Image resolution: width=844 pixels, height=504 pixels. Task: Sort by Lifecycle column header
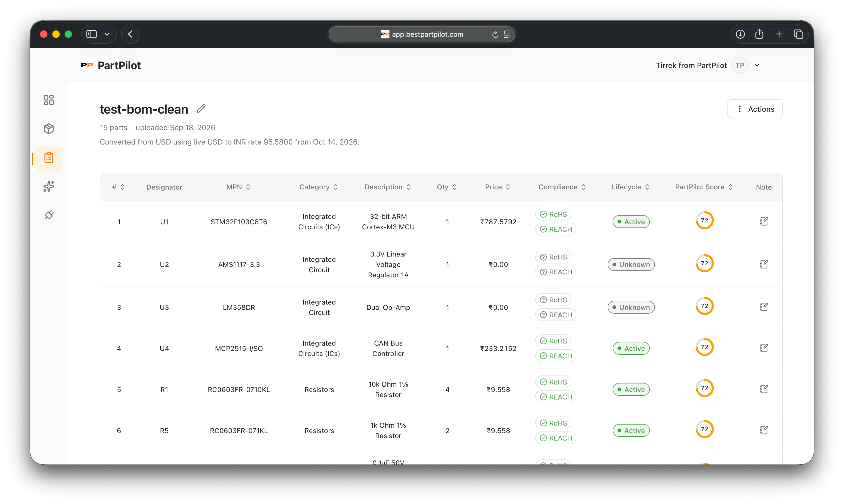tap(631, 187)
